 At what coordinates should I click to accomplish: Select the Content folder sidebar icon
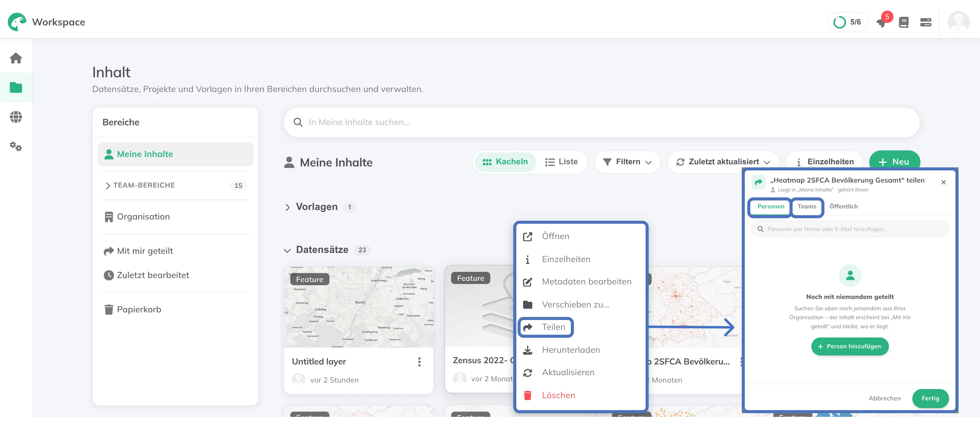(x=16, y=88)
